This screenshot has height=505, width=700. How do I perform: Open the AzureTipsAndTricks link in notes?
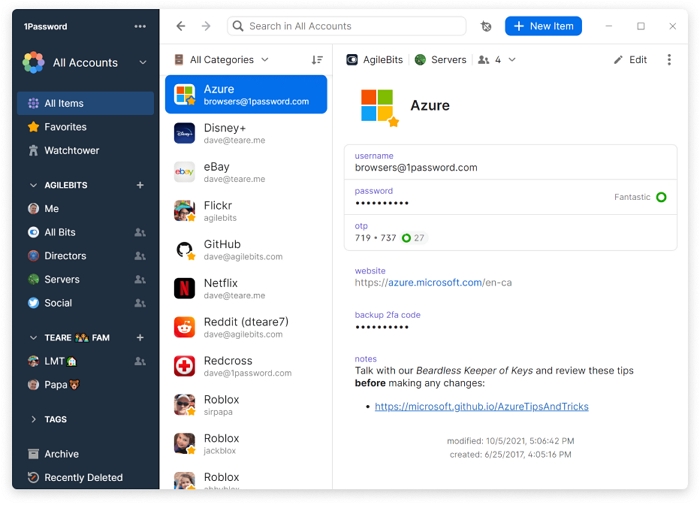point(481,406)
